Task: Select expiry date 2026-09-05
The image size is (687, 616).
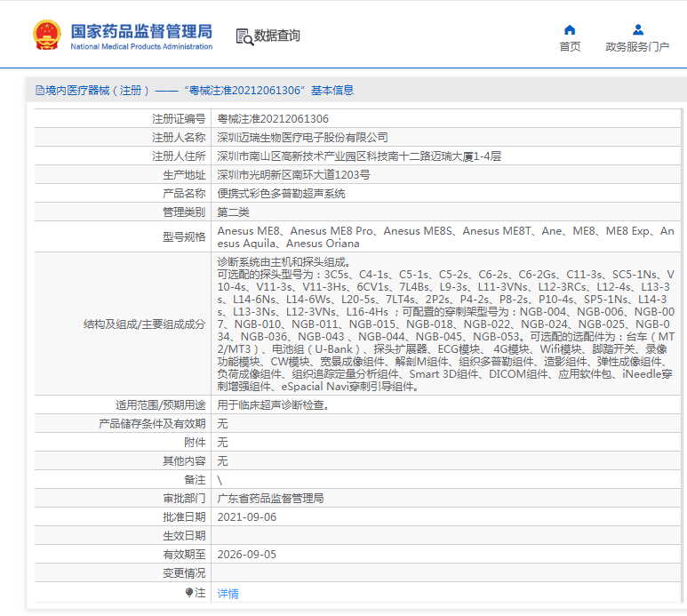Action: (x=247, y=555)
